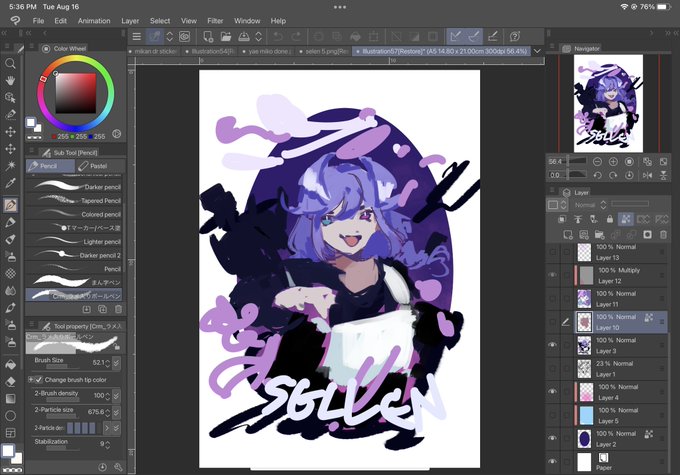Show hidden Layer 13
The image size is (680, 475).
(x=552, y=252)
